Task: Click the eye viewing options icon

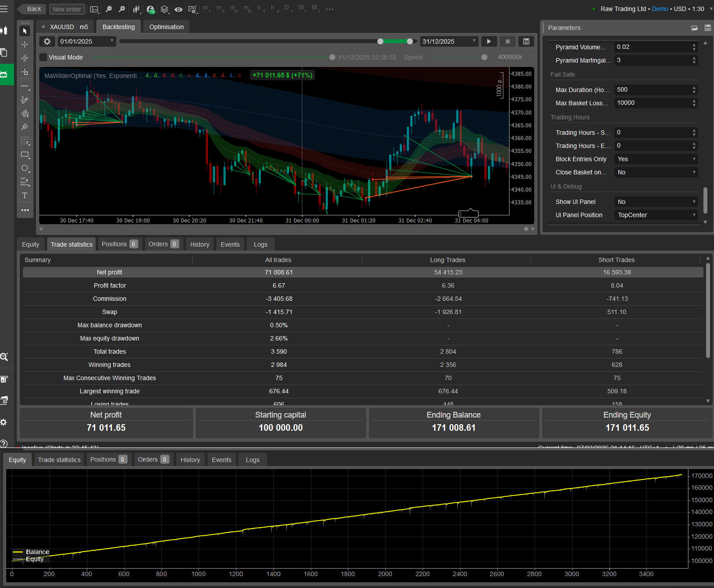Action: [x=178, y=9]
